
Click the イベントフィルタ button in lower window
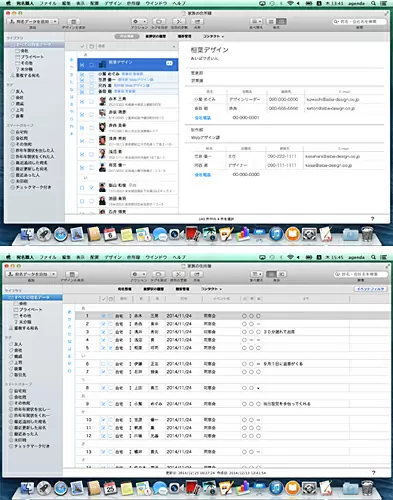coord(370,289)
